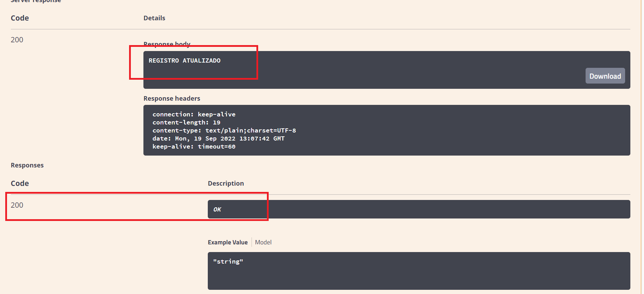Click the date header line
This screenshot has width=644, height=294.
tap(219, 138)
